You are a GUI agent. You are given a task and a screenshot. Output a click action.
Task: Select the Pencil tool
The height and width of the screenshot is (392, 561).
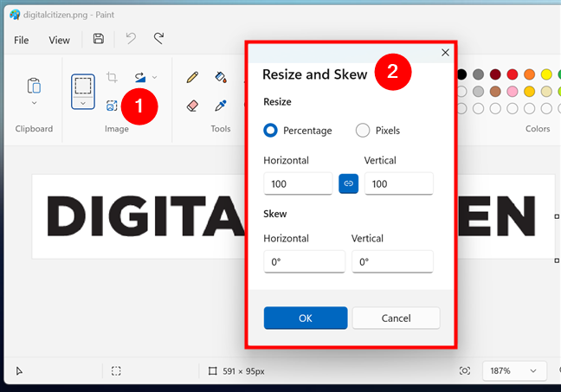(192, 77)
